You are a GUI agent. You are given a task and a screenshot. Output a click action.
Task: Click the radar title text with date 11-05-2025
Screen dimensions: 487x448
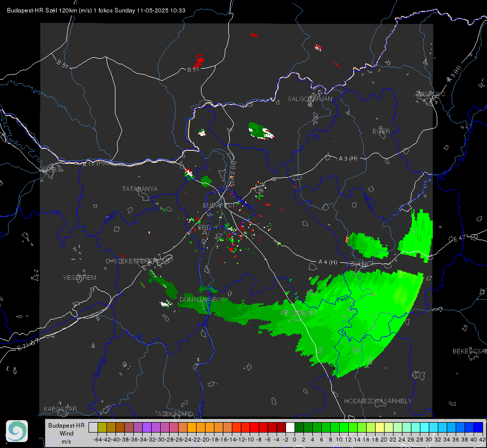pyautogui.click(x=96, y=10)
